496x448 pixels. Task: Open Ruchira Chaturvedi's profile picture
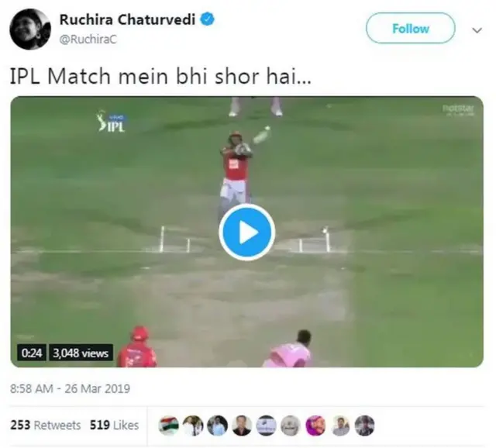(30, 29)
